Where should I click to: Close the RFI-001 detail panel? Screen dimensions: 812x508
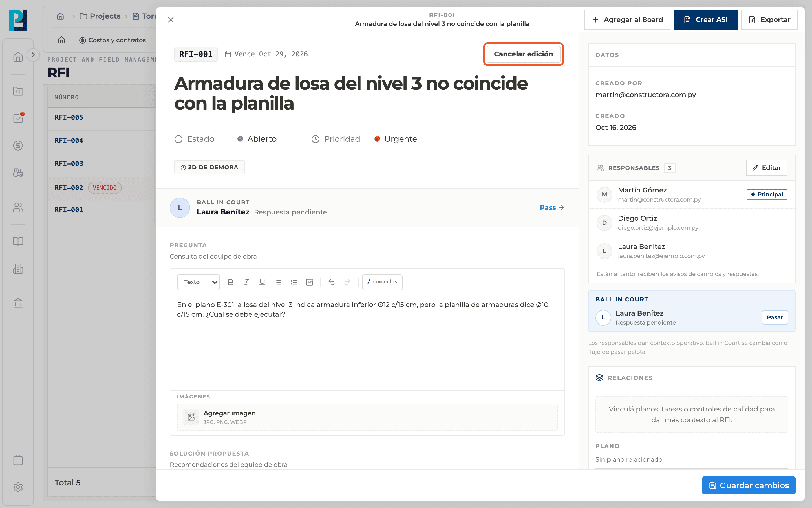pyautogui.click(x=171, y=20)
